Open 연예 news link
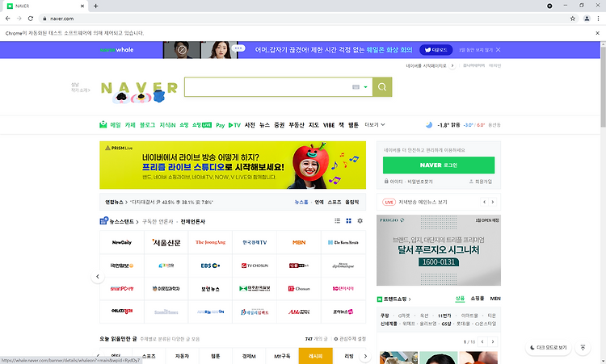Image resolution: width=606 pixels, height=364 pixels. coord(319,202)
